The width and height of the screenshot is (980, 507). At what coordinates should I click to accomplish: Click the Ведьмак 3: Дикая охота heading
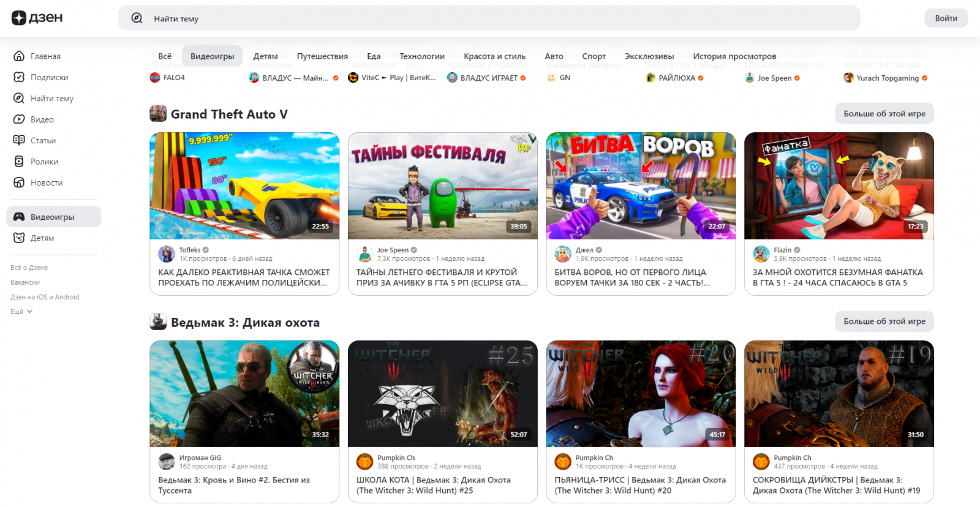click(x=245, y=323)
